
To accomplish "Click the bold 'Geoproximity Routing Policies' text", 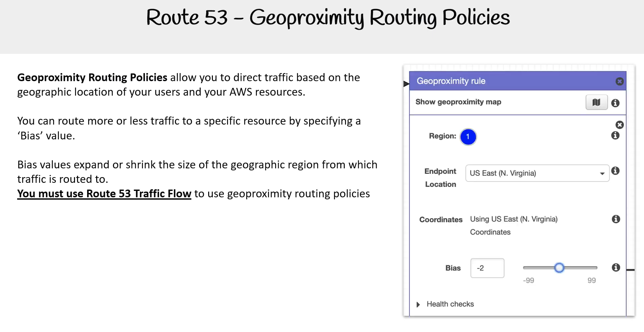I will point(92,77).
